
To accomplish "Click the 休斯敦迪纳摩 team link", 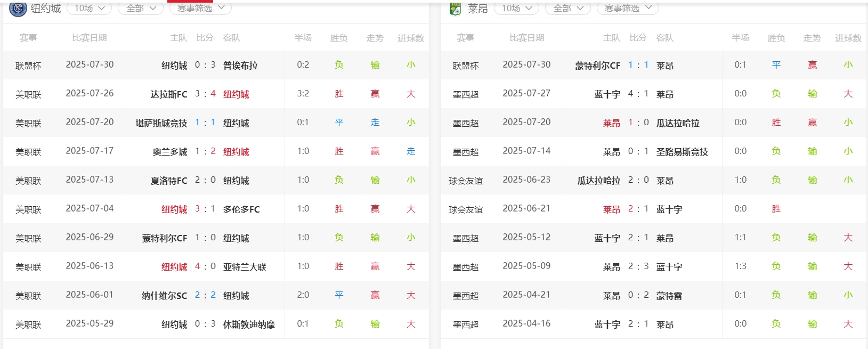I will (x=249, y=324).
